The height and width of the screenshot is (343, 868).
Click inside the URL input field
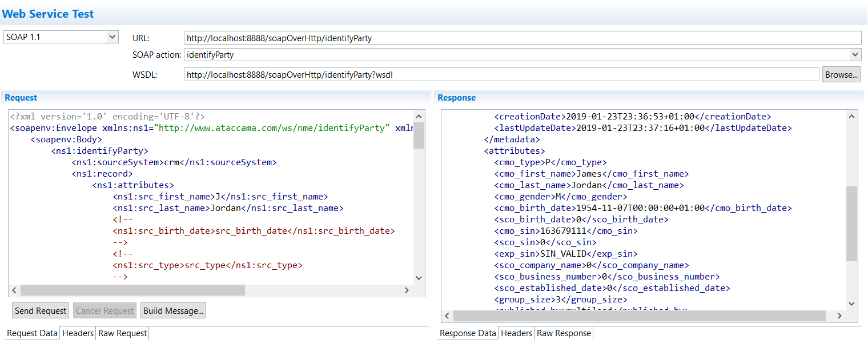(x=457, y=37)
